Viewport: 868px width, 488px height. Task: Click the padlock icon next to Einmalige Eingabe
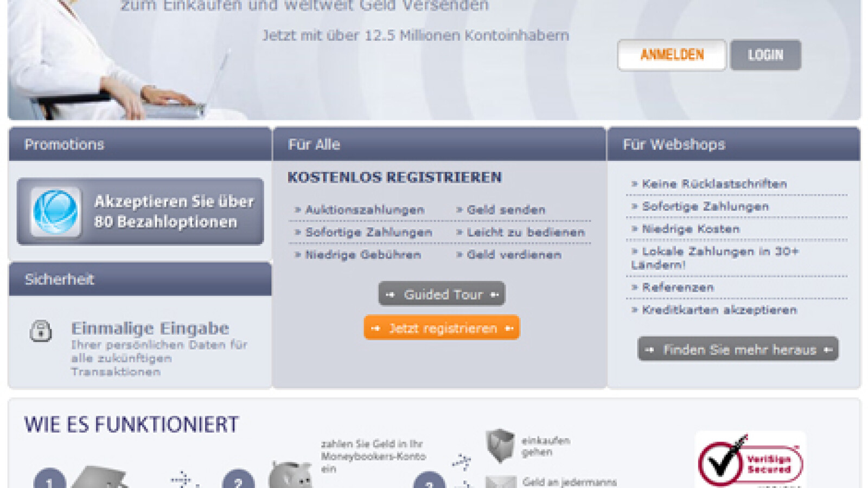[x=41, y=331]
